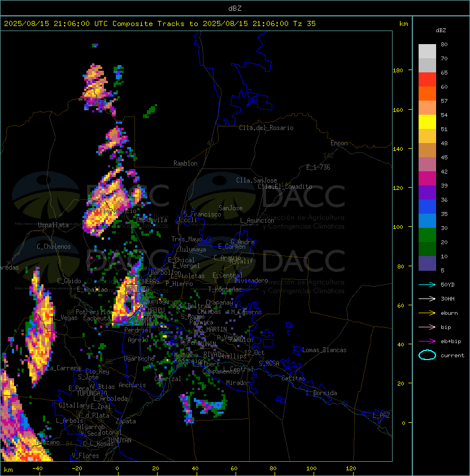Image resolution: width=470 pixels, height=476 pixels.
Task: Click the 30HM white arrow legend icon
Action: click(x=427, y=298)
